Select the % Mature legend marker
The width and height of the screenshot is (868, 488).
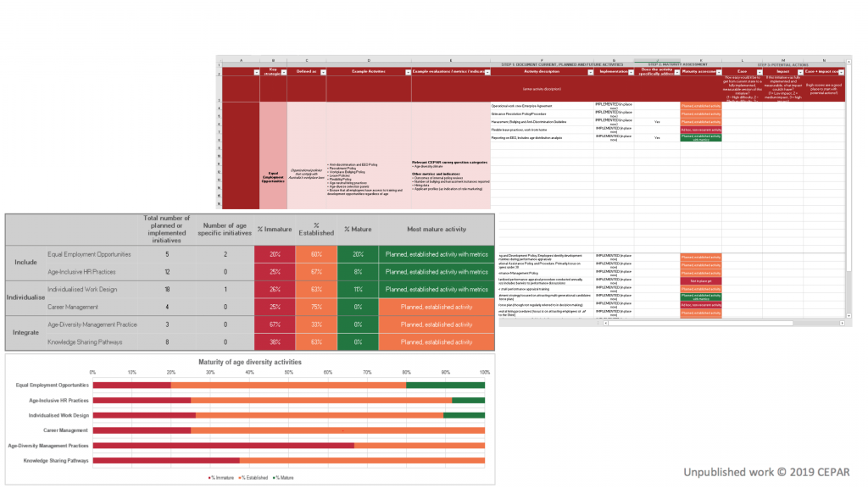(x=274, y=478)
